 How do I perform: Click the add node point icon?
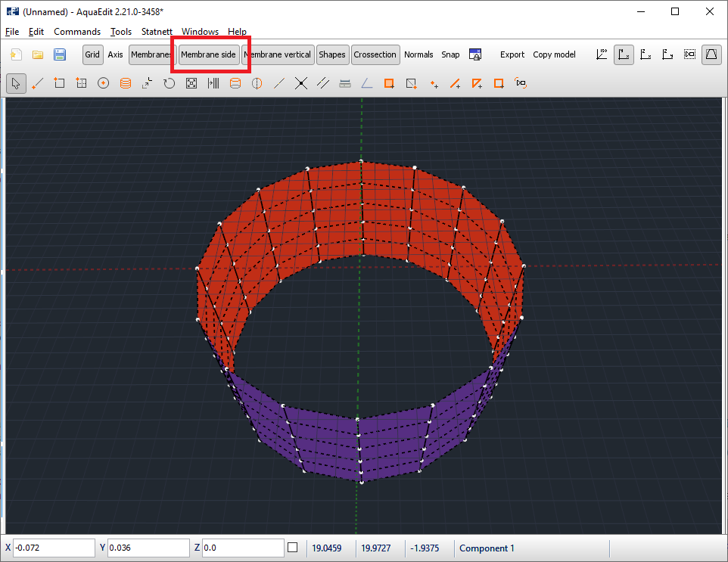coord(433,83)
